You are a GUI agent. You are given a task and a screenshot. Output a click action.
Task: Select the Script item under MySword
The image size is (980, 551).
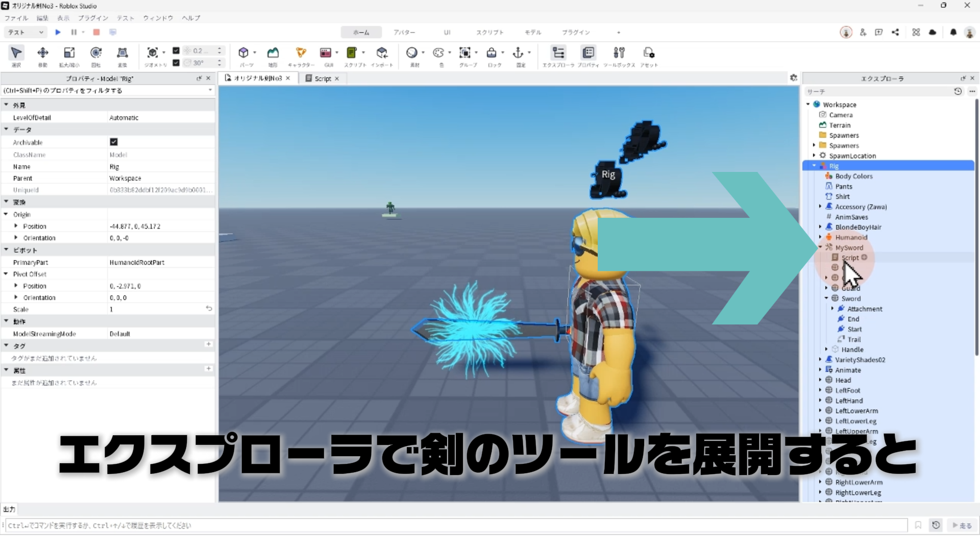[x=850, y=258]
